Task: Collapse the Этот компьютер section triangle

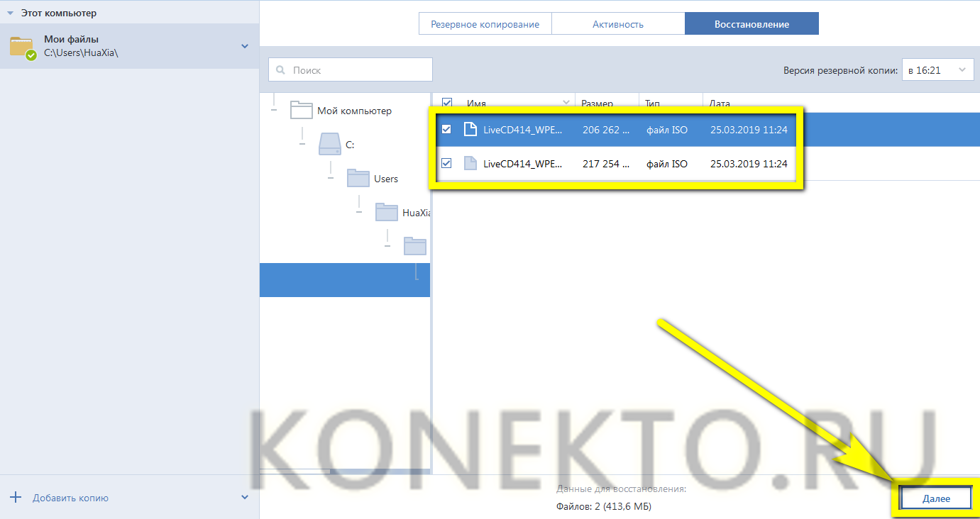Action: [x=11, y=13]
